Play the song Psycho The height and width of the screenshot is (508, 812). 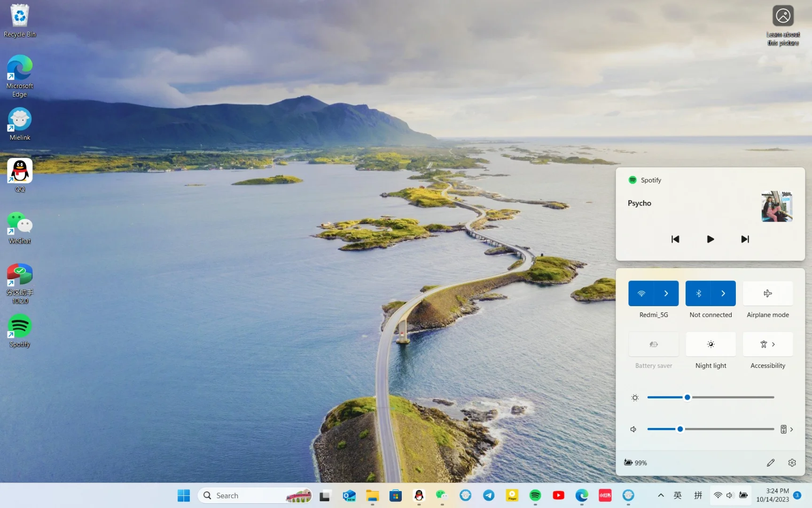tap(710, 239)
